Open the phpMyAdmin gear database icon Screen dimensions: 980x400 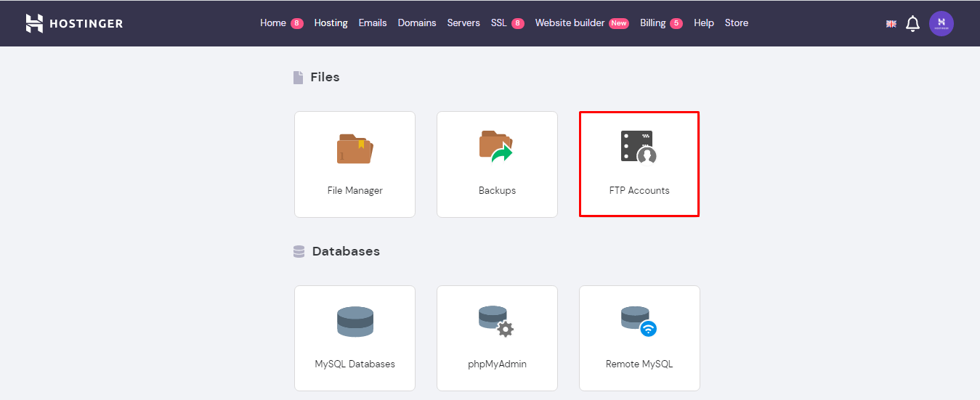tap(496, 322)
